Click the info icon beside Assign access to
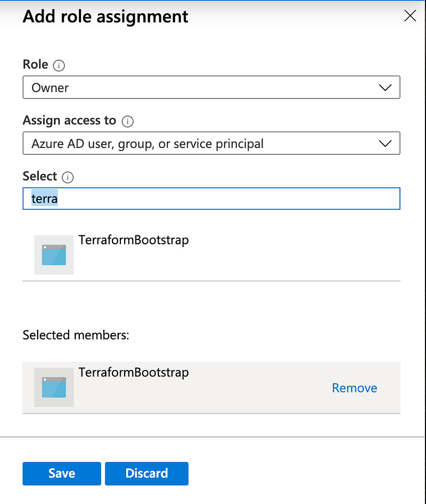Viewport: 426px width, 504px height. point(128,121)
